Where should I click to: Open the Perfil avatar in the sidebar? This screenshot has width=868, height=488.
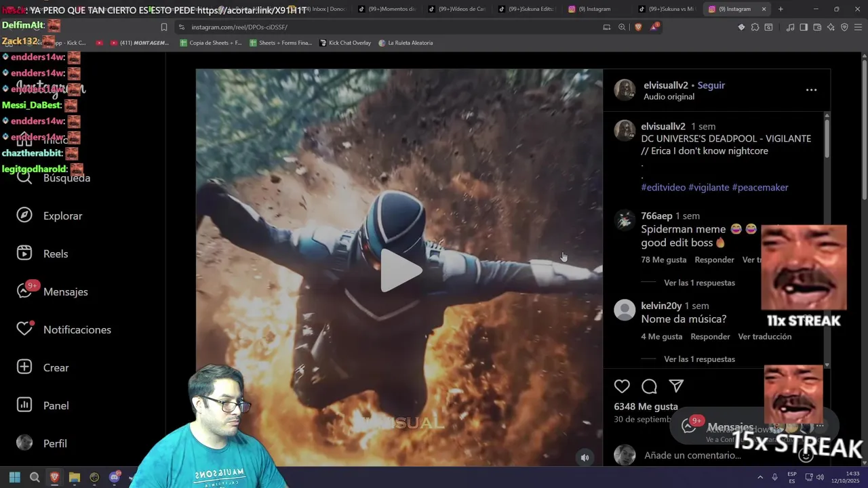tap(24, 443)
